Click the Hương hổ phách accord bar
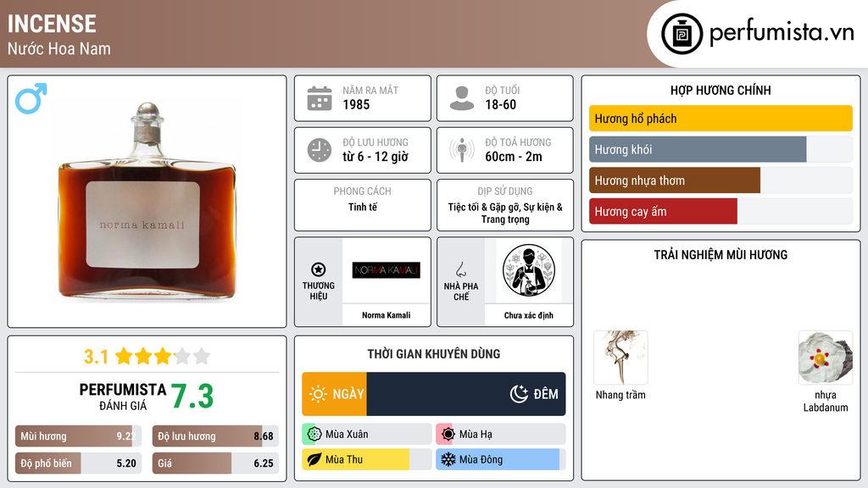Viewport: 868px width, 488px height. pos(721,119)
